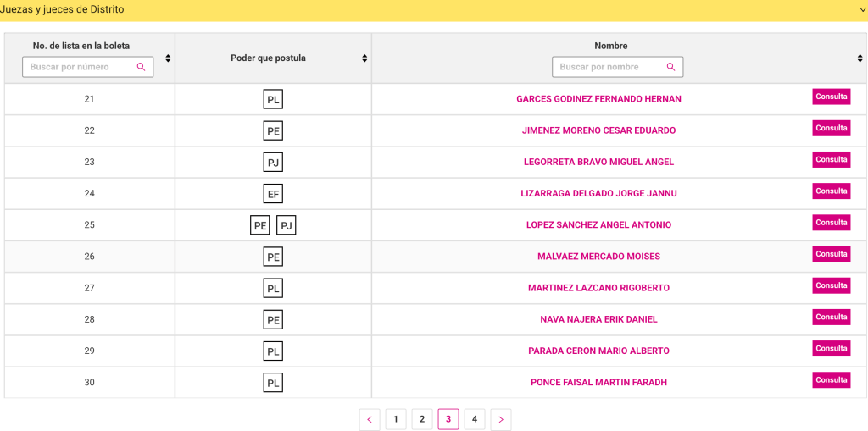Click the EF badge for row 24

(x=273, y=194)
